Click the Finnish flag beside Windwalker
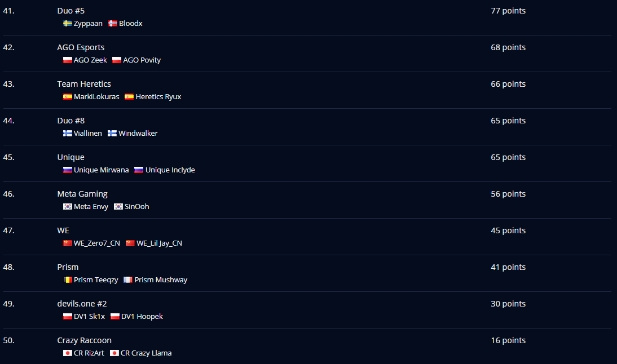Viewport: 617px width, 364px height. 112,133
